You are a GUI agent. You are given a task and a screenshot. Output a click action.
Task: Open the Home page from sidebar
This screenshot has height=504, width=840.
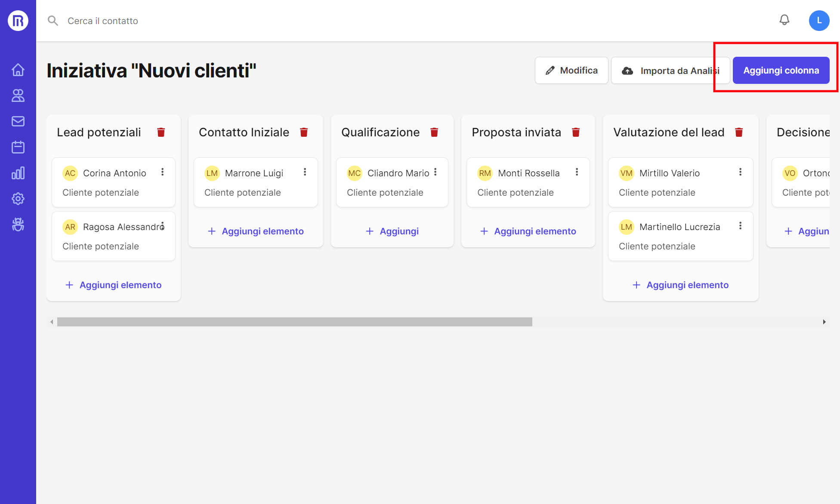(18, 70)
